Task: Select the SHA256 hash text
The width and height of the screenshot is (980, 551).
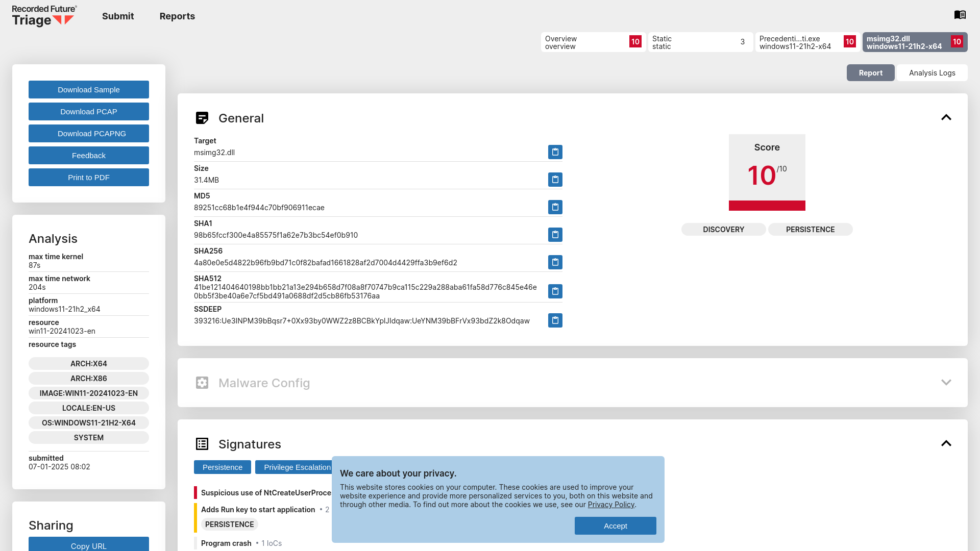Action: pos(325,263)
